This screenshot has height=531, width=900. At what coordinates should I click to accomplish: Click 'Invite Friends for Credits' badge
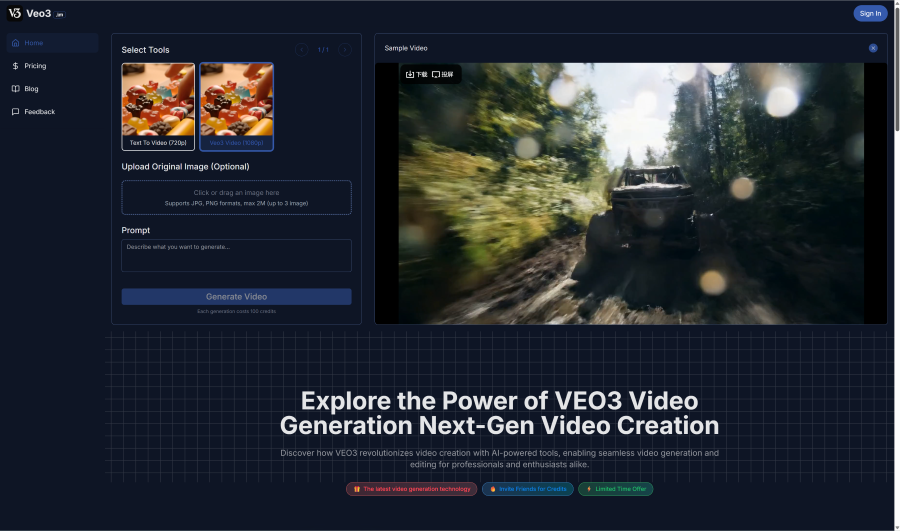527,489
